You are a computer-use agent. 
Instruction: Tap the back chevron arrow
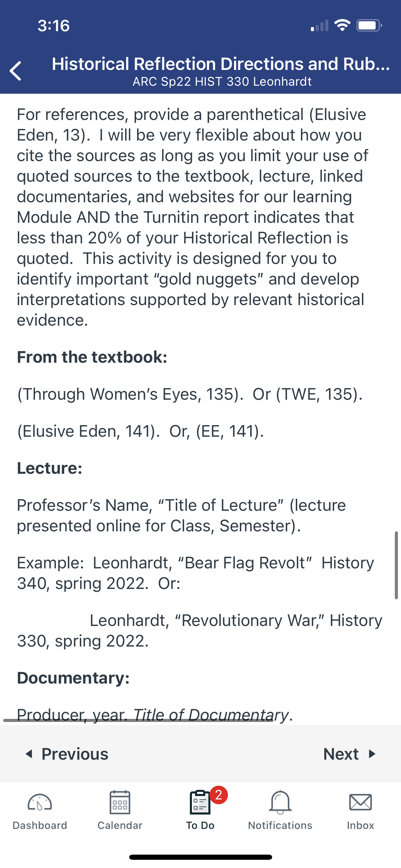[16, 71]
